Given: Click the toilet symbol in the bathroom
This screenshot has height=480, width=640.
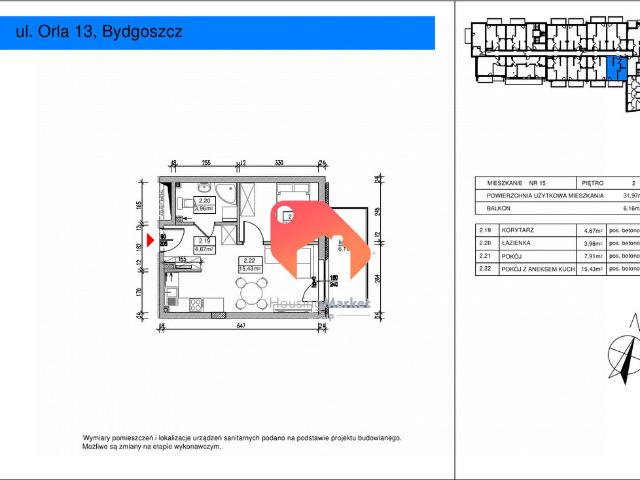Looking at the screenshot, I should (185, 203).
